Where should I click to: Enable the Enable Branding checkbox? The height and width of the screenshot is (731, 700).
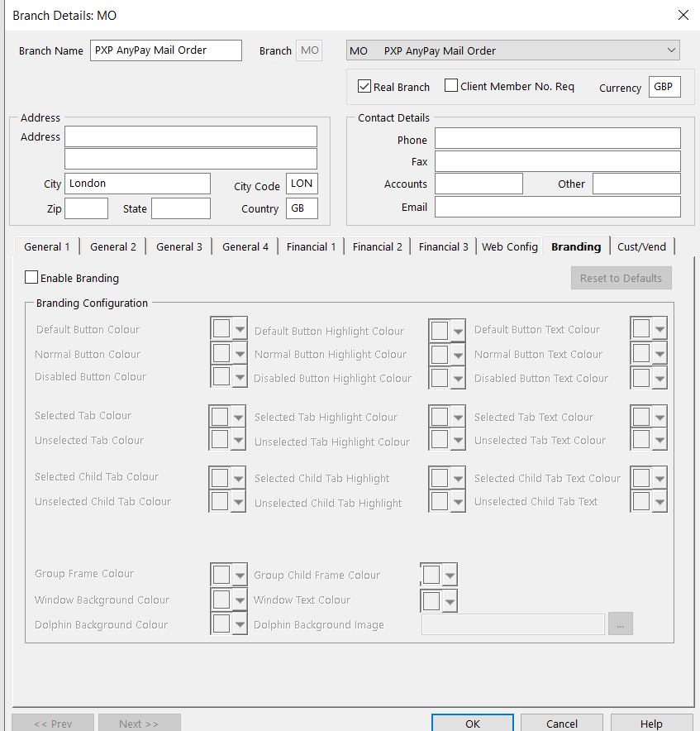click(x=31, y=277)
